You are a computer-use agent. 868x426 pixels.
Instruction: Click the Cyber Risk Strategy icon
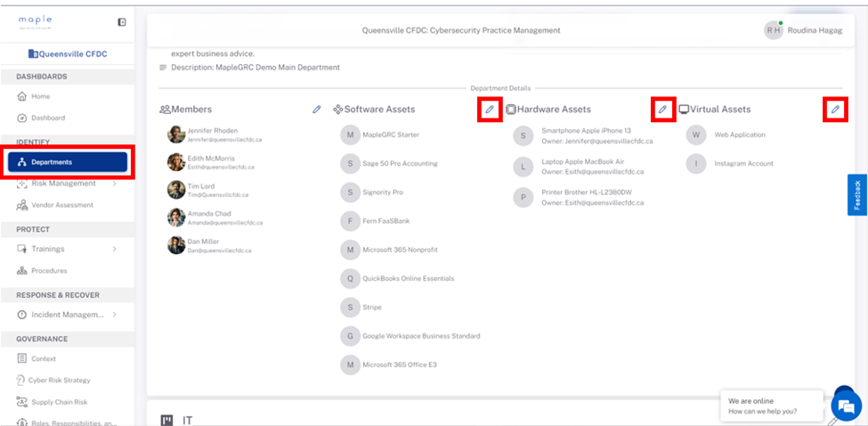[21, 380]
